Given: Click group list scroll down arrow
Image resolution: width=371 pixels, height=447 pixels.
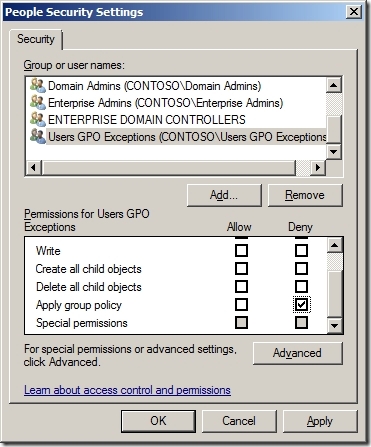Looking at the screenshot, I should 333,152.
